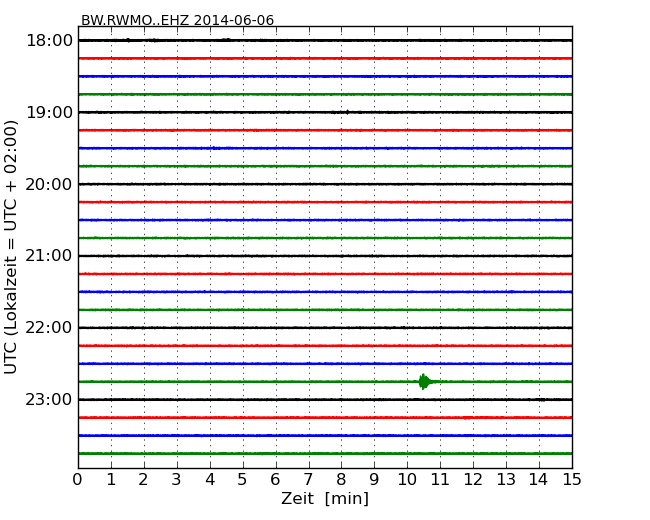This screenshot has width=650, height=520.
Task: Click the 18:00 time label
Action: tap(49, 41)
